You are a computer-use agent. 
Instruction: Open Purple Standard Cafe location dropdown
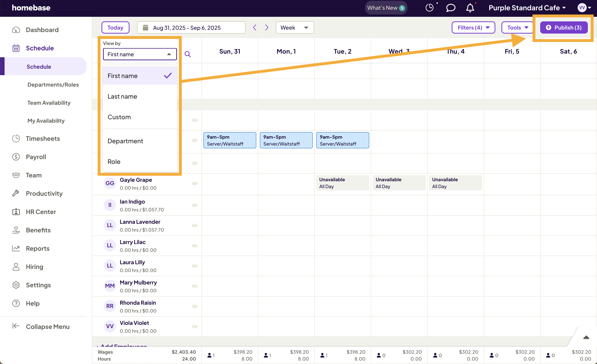[x=527, y=8]
